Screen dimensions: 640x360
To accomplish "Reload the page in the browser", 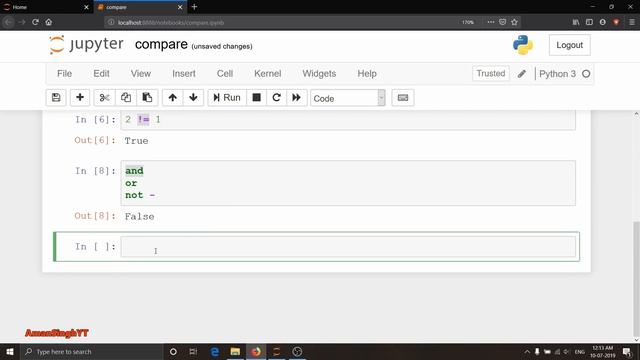I will [35, 22].
